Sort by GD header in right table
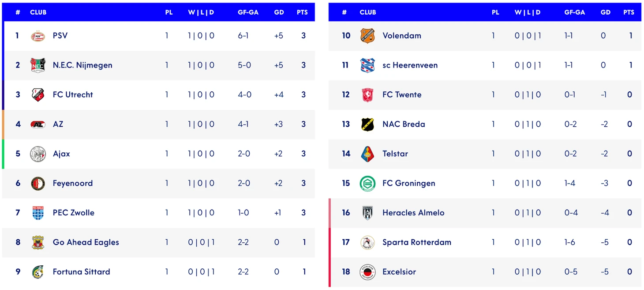 coord(606,12)
